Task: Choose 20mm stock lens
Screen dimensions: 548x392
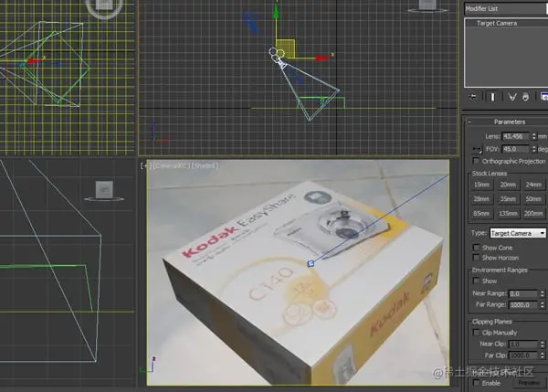Action: tap(508, 185)
